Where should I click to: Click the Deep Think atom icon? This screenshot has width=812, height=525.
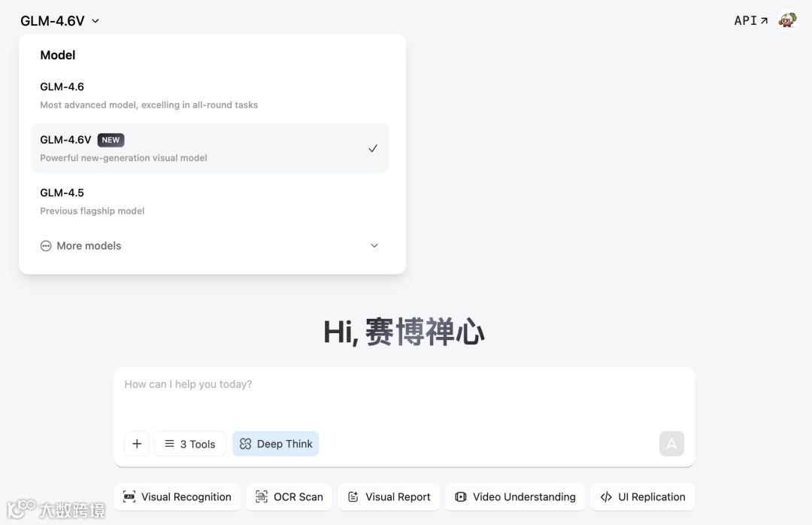[245, 444]
